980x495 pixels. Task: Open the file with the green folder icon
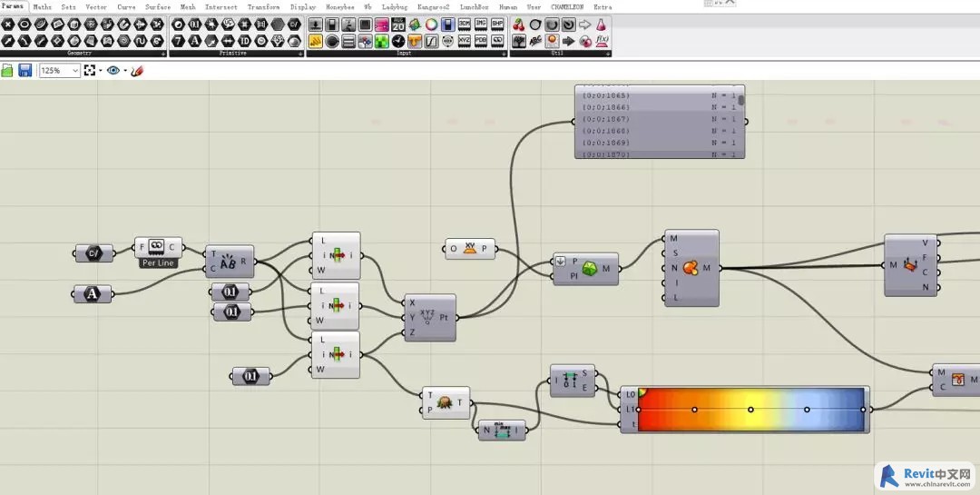coord(7,71)
